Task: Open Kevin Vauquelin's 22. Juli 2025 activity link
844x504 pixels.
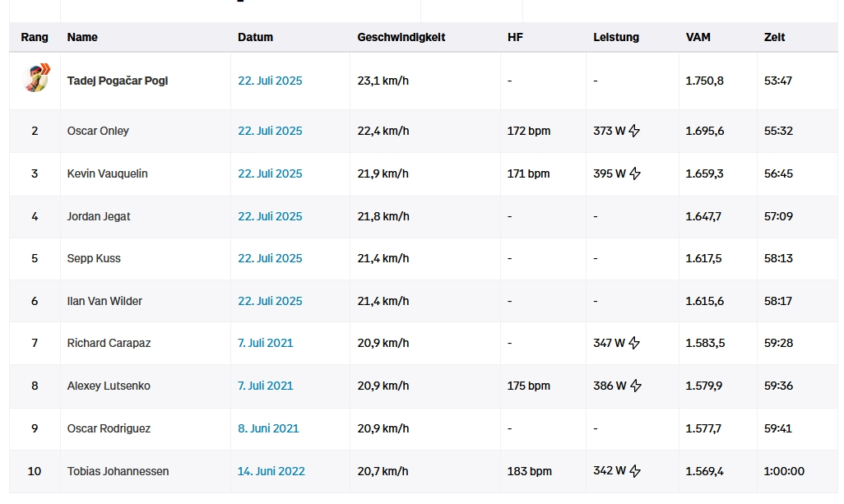Action: (270, 173)
